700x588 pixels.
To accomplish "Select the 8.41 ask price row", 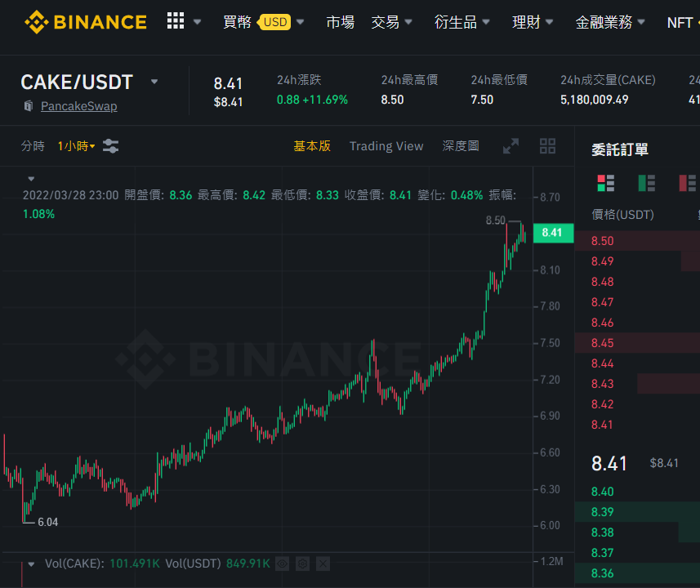I will pyautogui.click(x=637, y=425).
